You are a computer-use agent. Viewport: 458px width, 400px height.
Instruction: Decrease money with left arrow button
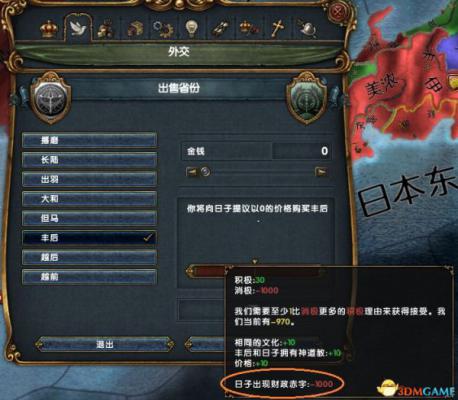click(192, 172)
